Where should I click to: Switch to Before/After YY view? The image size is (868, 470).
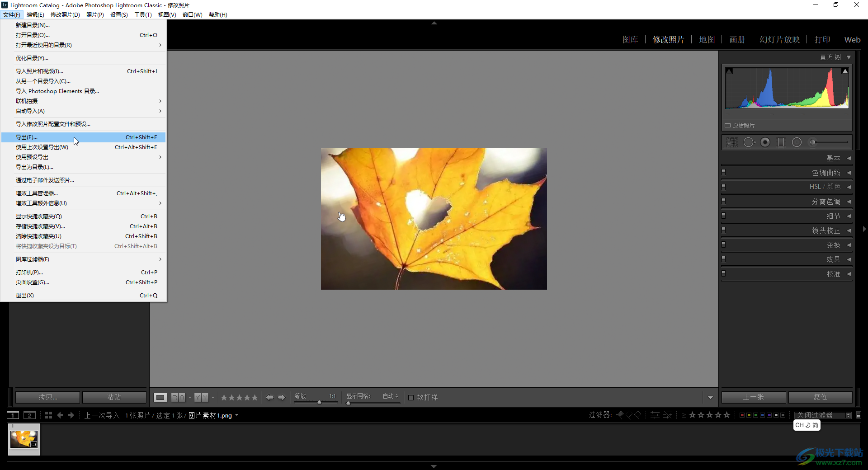[202, 397]
